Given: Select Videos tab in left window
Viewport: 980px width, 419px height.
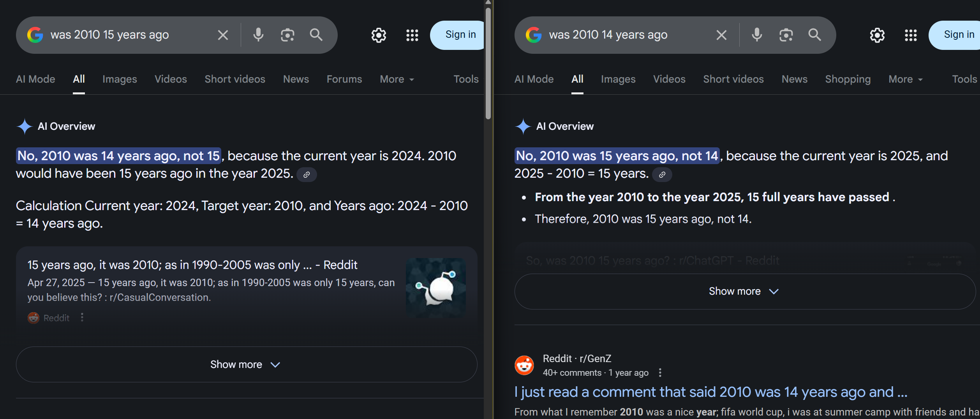Looking at the screenshot, I should click(171, 79).
